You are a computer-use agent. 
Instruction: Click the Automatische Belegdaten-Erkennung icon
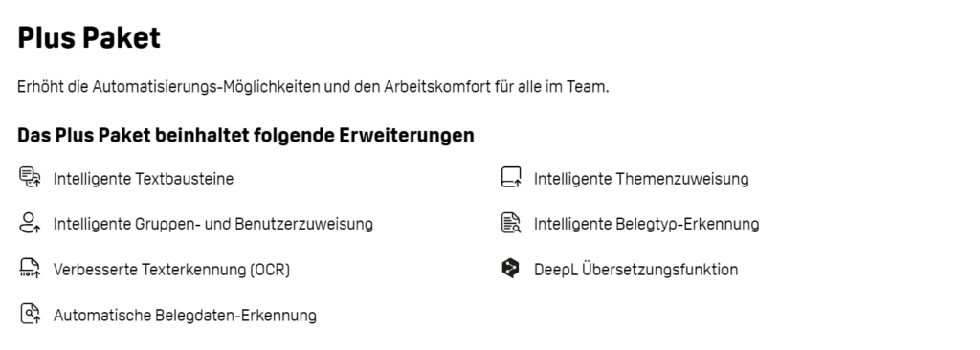pyautogui.click(x=30, y=314)
